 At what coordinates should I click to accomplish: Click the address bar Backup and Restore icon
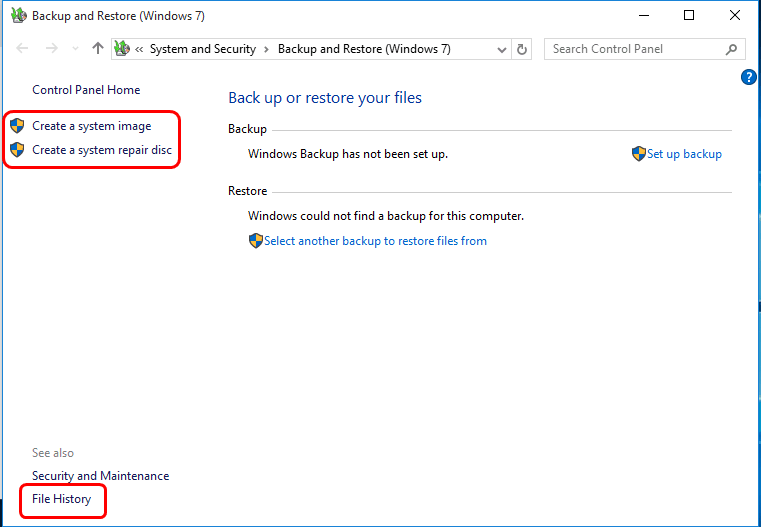click(122, 49)
